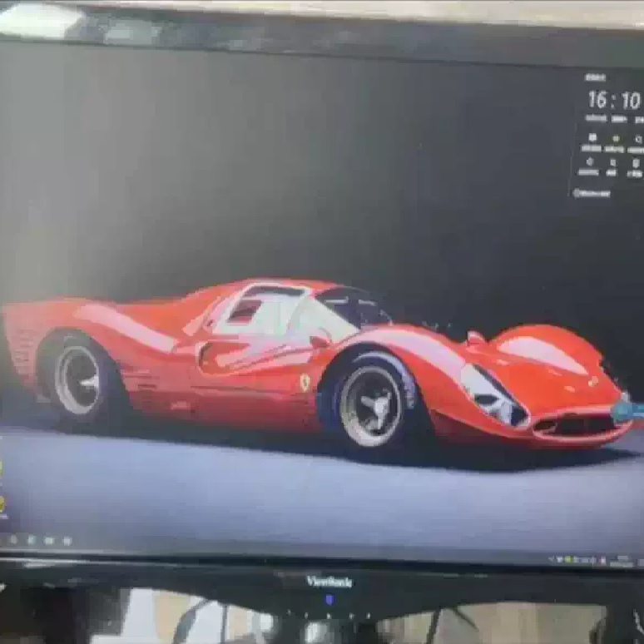Image resolution: width=644 pixels, height=644 pixels.
Task: Click the 16 : 10 clock in the desktop widget
Action: (613, 100)
